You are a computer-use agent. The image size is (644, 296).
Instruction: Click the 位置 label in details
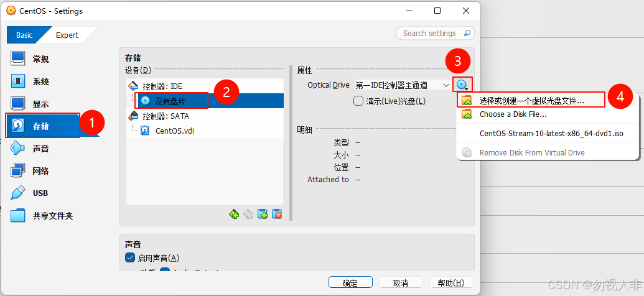[342, 167]
